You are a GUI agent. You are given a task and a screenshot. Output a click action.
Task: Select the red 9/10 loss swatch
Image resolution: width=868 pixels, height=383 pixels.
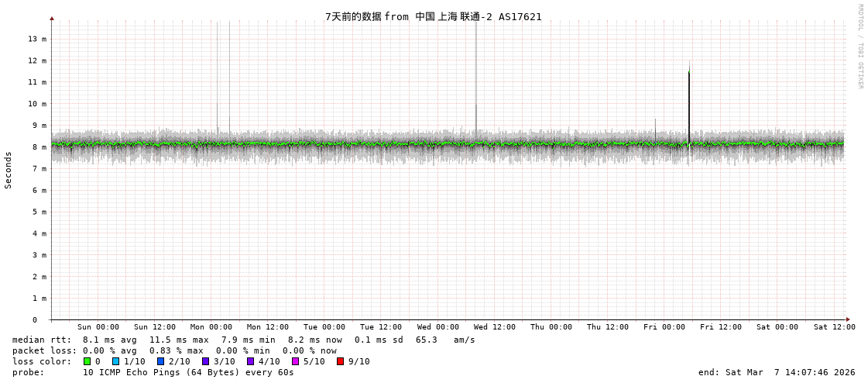click(341, 361)
